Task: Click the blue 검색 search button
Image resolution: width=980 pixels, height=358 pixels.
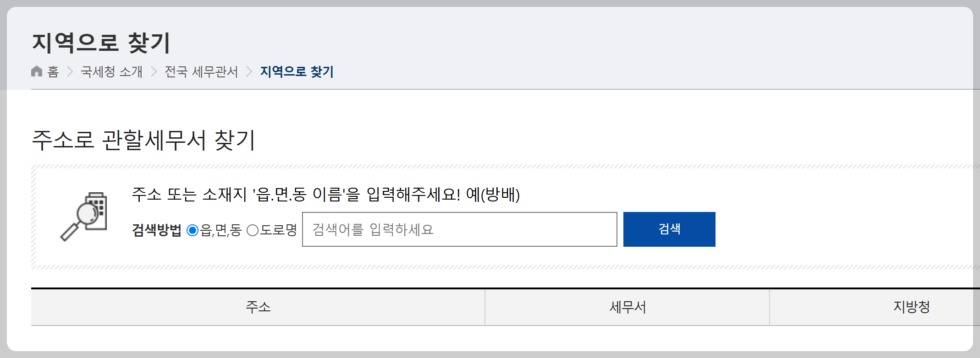Action: coord(669,229)
